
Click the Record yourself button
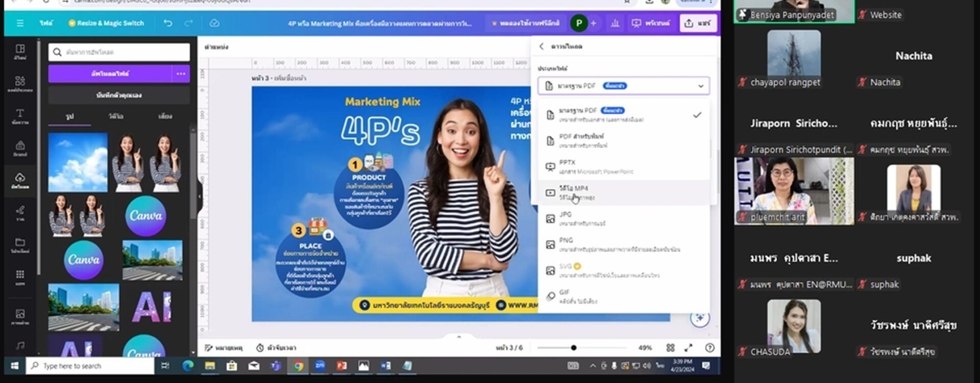(x=119, y=95)
